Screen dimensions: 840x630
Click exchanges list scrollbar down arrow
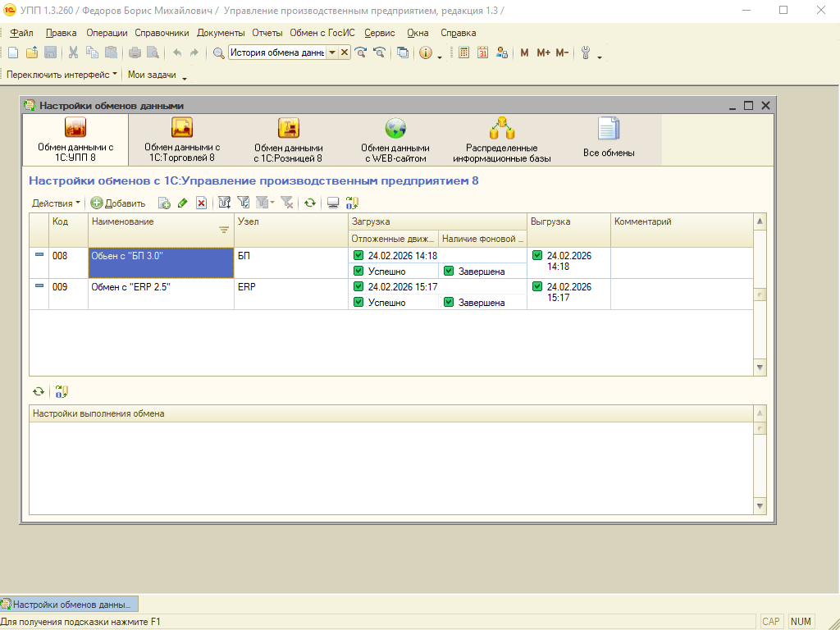tap(760, 367)
